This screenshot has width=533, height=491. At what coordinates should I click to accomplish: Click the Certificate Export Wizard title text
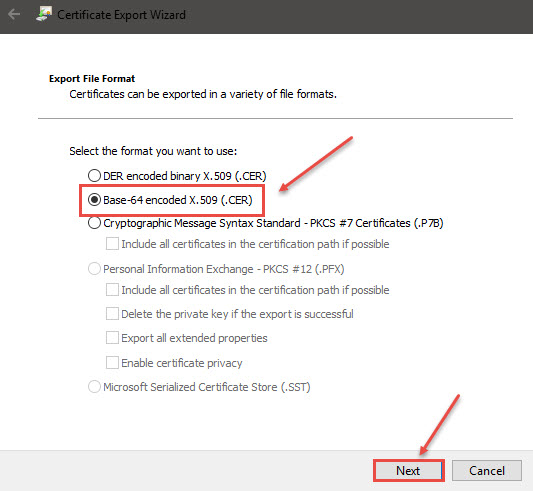[121, 15]
